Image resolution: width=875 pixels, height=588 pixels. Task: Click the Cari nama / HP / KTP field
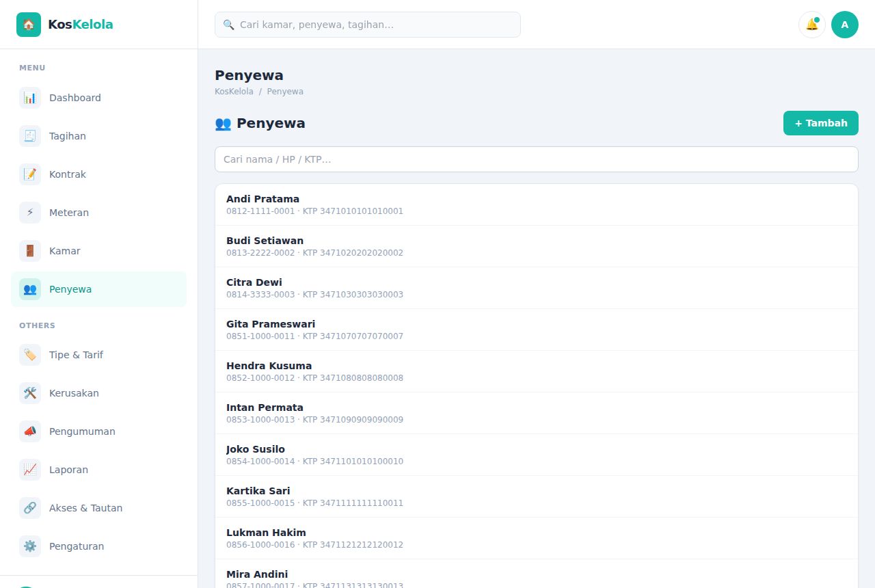pyautogui.click(x=537, y=159)
